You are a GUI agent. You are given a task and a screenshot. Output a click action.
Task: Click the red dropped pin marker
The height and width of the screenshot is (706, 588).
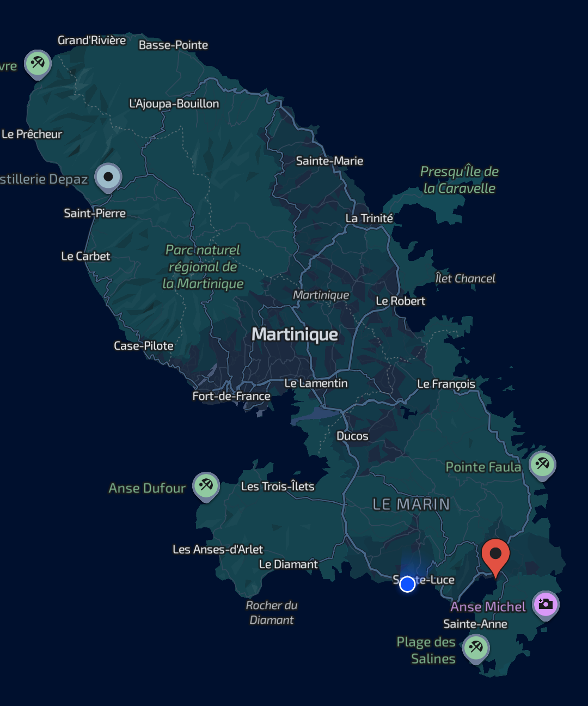(x=495, y=555)
